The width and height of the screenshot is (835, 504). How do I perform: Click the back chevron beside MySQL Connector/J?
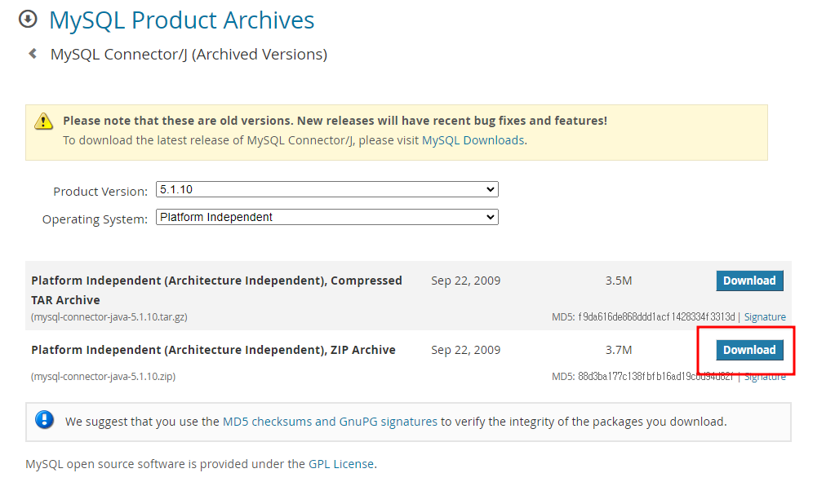33,53
